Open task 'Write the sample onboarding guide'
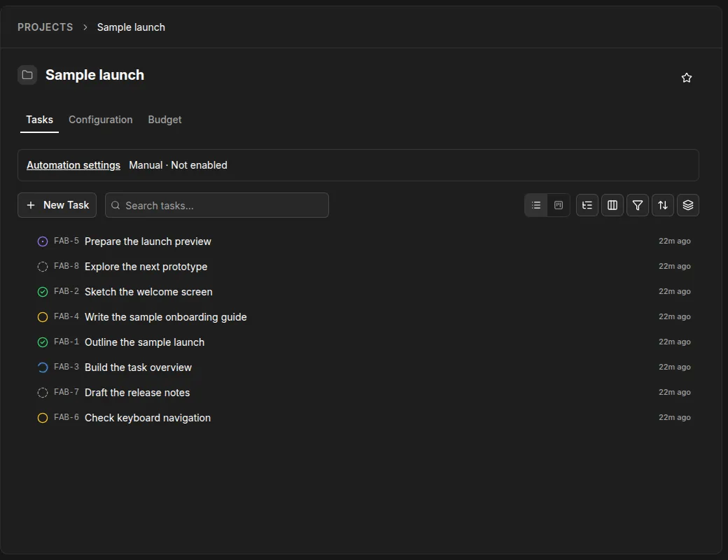The image size is (728, 560). click(166, 317)
